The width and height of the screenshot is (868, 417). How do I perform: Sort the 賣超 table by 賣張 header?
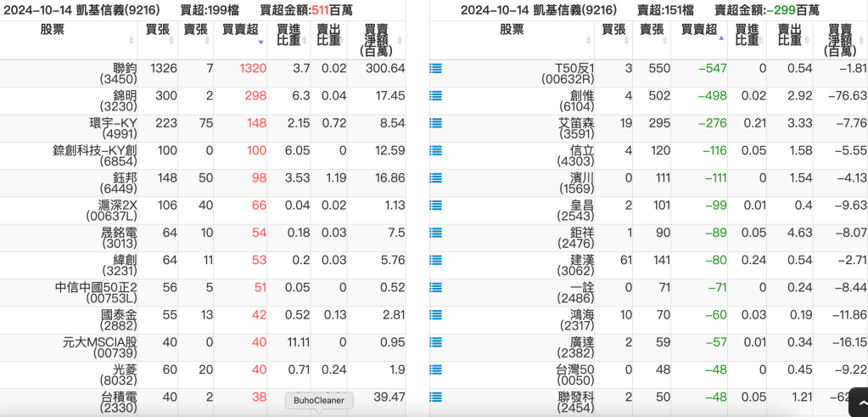point(652,35)
